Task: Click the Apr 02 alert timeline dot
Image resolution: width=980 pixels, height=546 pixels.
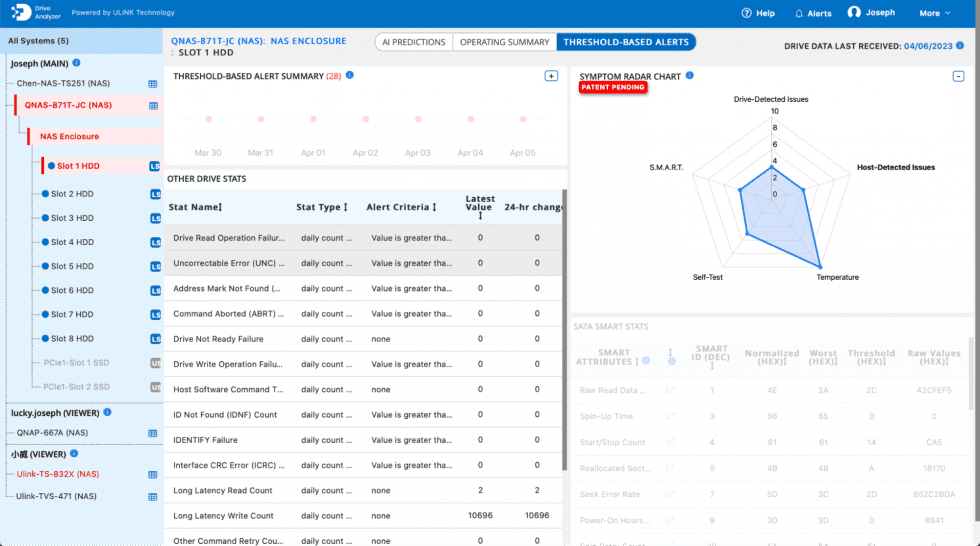Action: pyautogui.click(x=366, y=119)
